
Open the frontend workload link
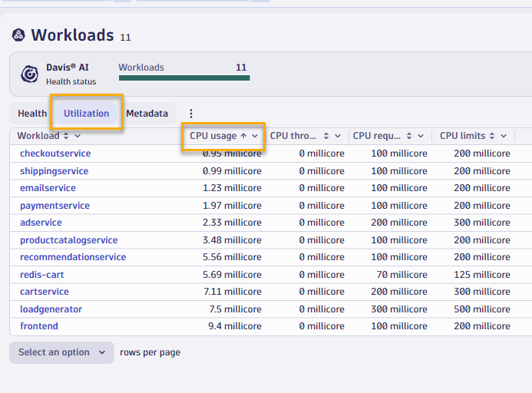pos(39,326)
